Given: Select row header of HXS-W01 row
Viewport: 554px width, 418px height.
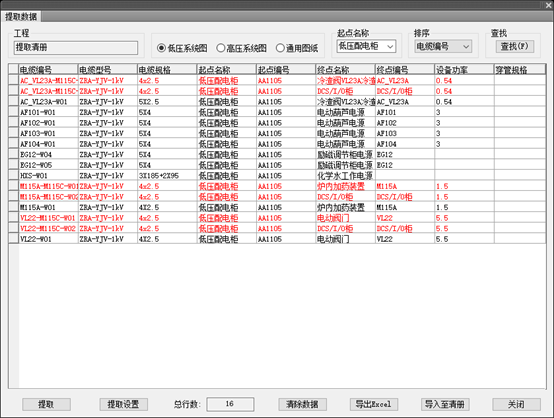Looking at the screenshot, I should point(13,176).
